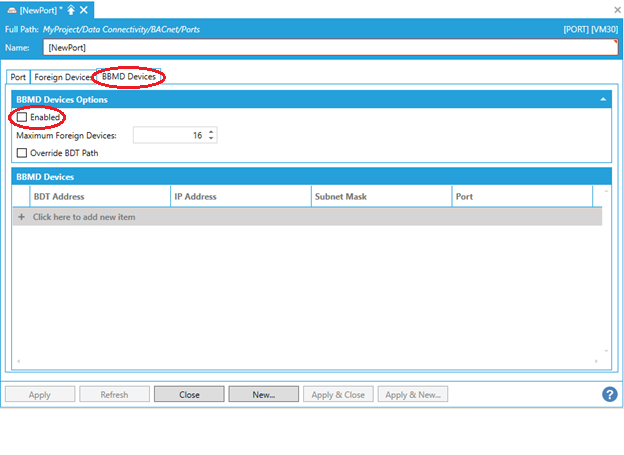Collapse the BBMD Devices Options section
624x455 pixels.
tap(603, 100)
